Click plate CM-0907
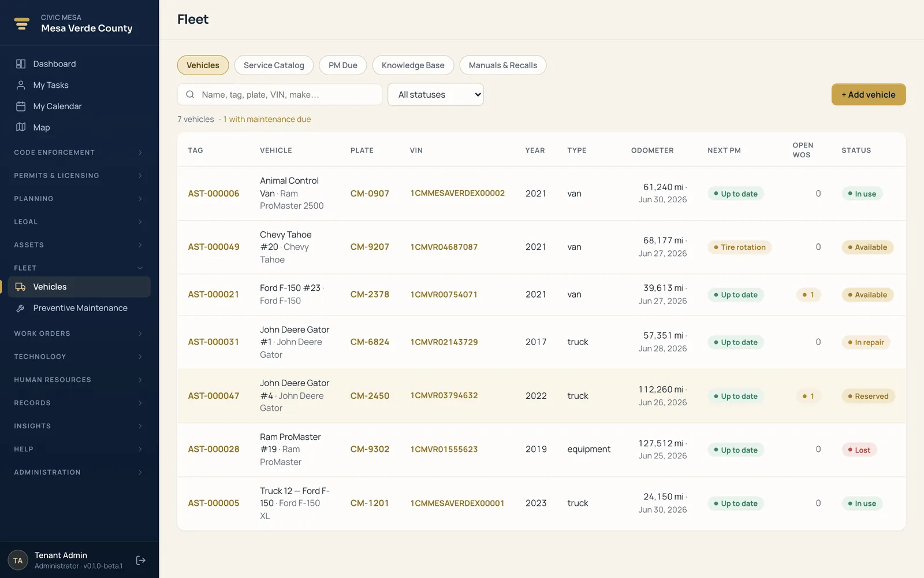Image resolution: width=924 pixels, height=578 pixels. pos(370,194)
